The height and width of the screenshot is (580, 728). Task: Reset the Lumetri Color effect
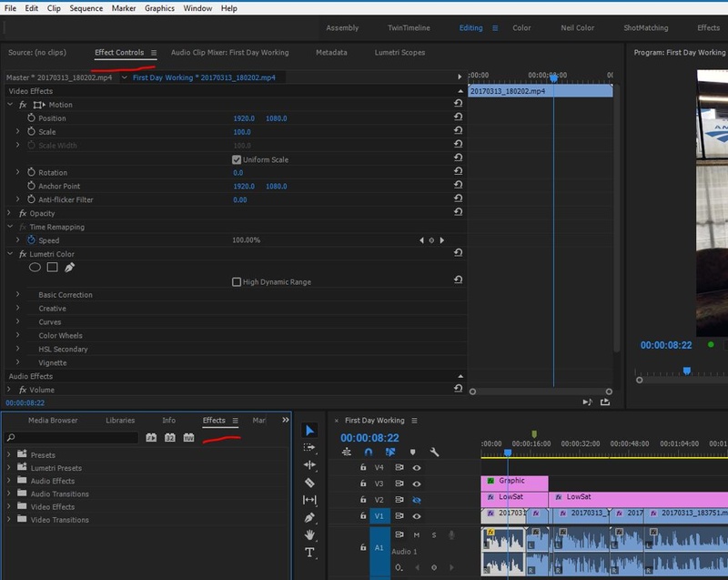pos(457,253)
